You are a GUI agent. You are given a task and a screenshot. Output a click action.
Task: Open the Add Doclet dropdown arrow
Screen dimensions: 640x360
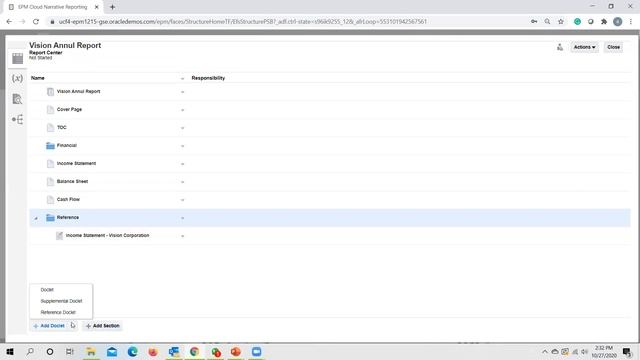pos(73,326)
